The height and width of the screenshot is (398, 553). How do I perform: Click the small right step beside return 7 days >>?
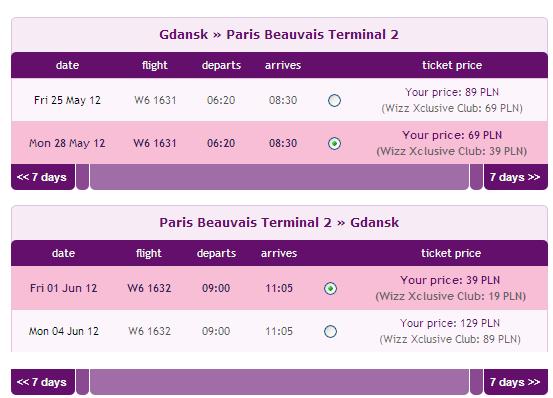pos(476,382)
